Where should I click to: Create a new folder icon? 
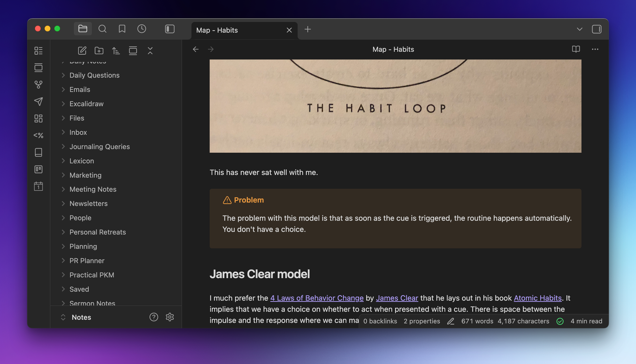point(99,51)
